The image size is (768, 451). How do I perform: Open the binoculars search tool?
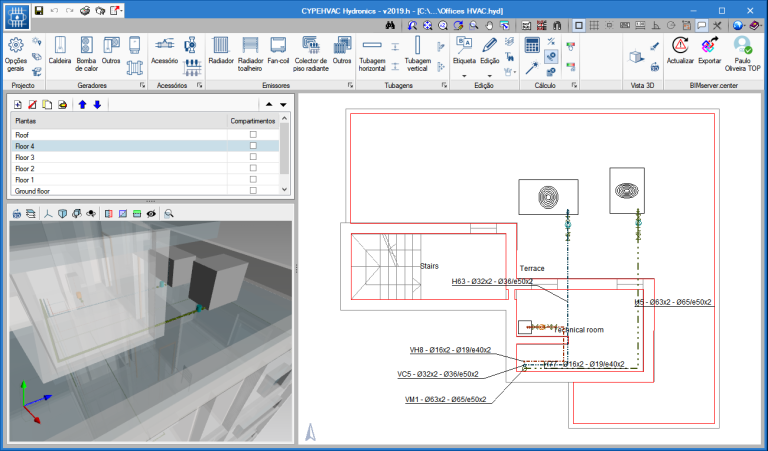click(x=390, y=25)
